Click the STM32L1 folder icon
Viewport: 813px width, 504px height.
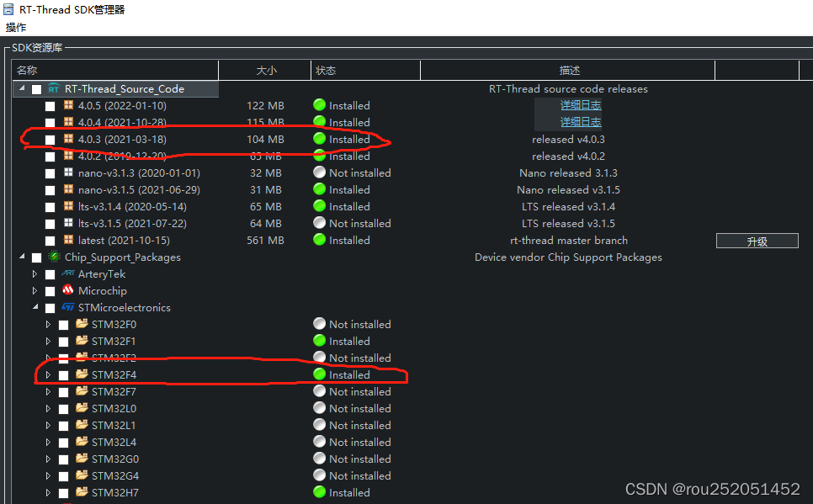tap(82, 424)
